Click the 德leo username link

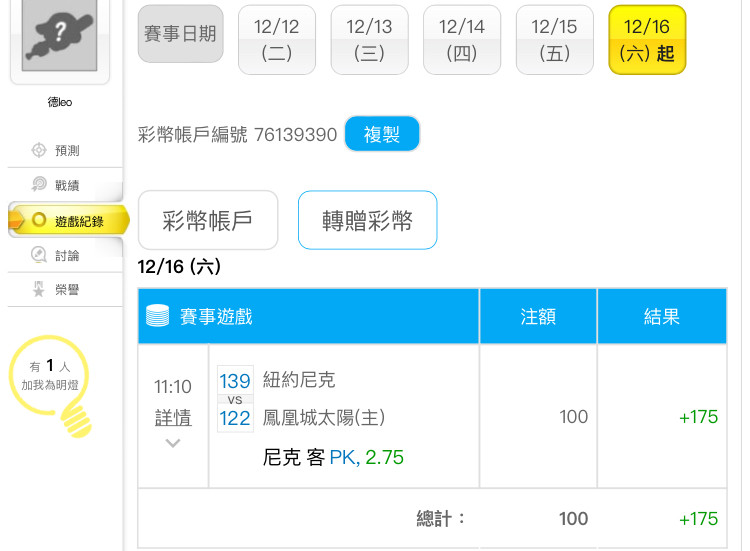60,102
